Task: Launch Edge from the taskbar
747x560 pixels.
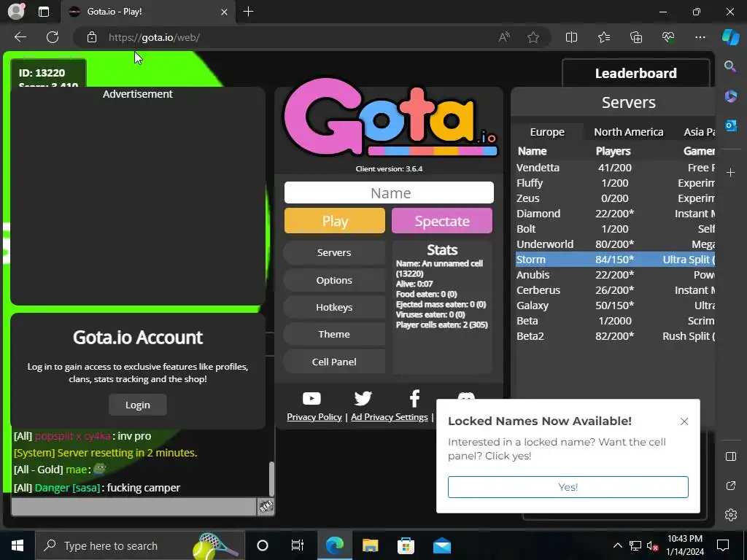Action: point(334,545)
